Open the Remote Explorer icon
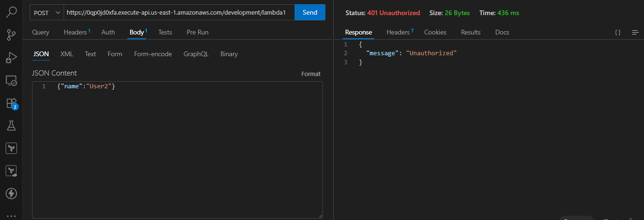The width and height of the screenshot is (644, 220). [x=11, y=80]
